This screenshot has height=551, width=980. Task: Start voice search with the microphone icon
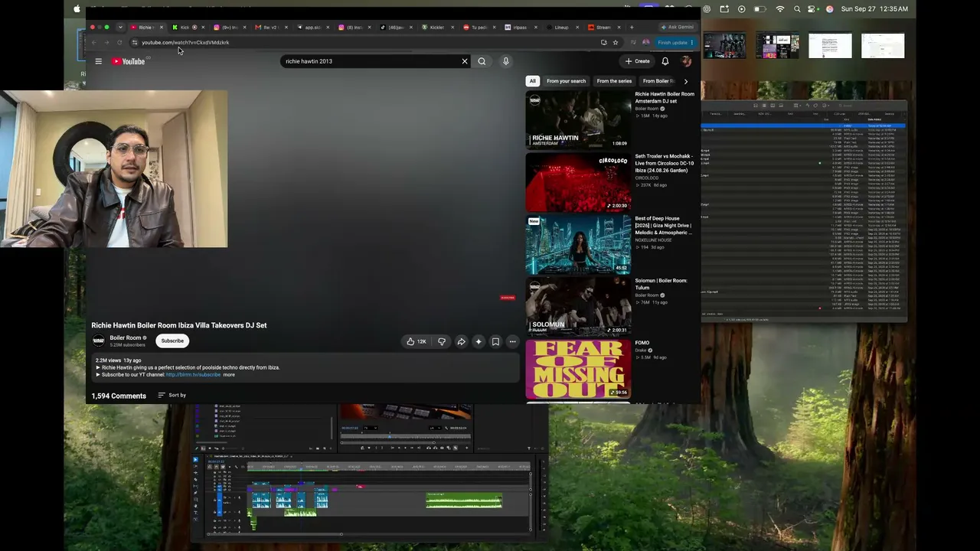click(505, 61)
